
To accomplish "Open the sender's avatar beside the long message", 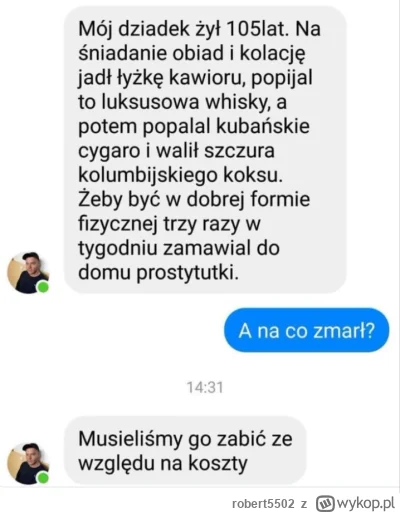I will click(x=28, y=273).
